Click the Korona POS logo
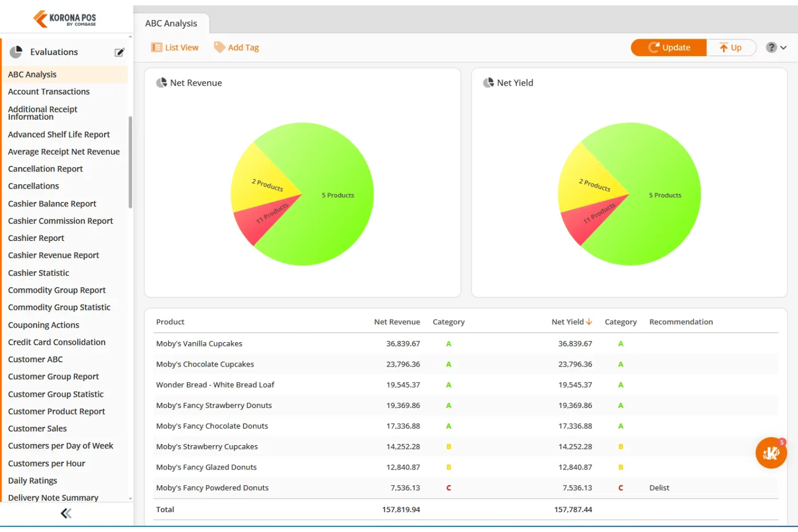Screen dimensions: 798x532 pyautogui.click(x=65, y=19)
